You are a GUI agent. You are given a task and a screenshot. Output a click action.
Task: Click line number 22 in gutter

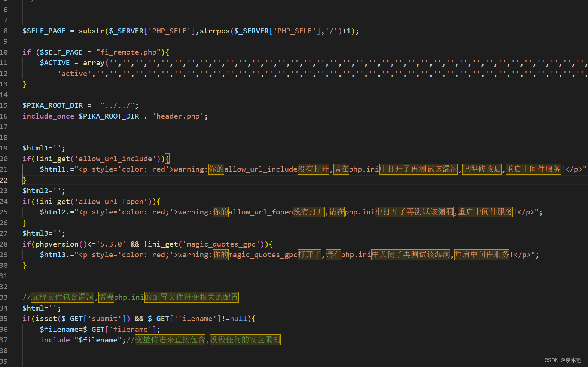[x=4, y=180]
